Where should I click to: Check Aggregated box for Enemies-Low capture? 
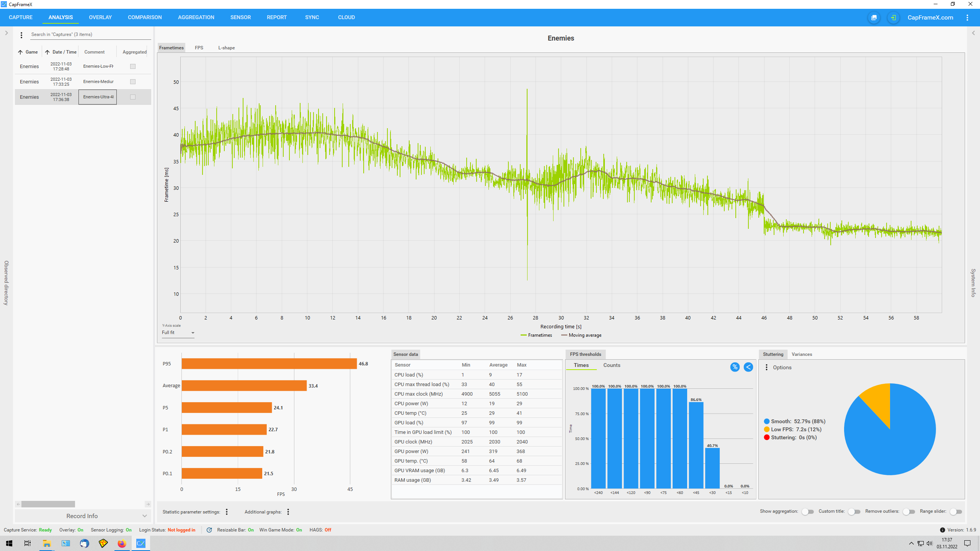coord(133,66)
